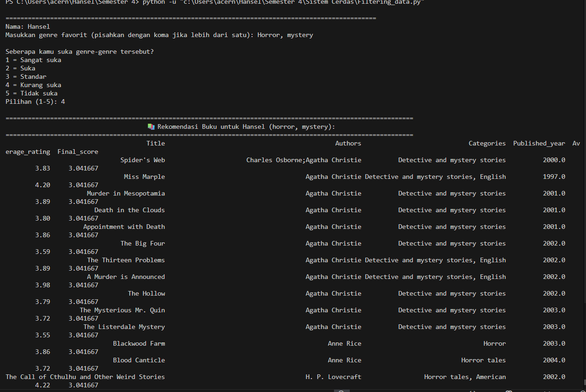Click the title 'Blackwood Farm'
The height and width of the screenshot is (392, 586).
139,343
